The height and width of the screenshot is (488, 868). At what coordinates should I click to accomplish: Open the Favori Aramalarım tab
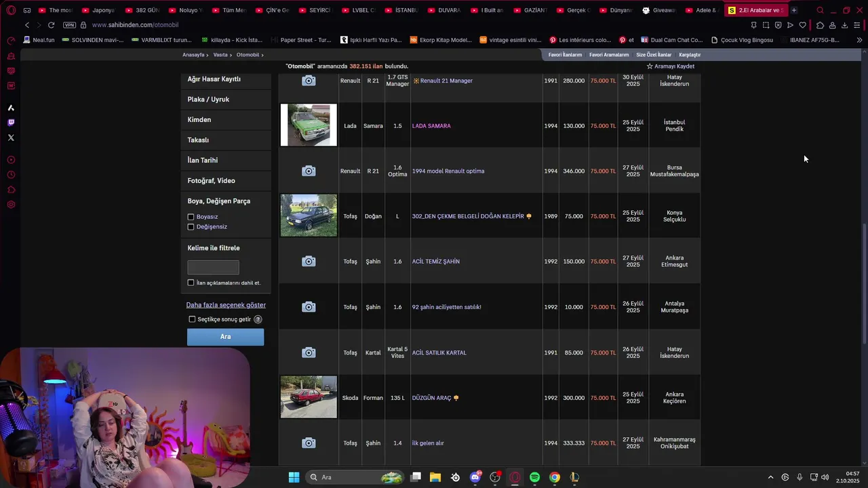(x=609, y=55)
